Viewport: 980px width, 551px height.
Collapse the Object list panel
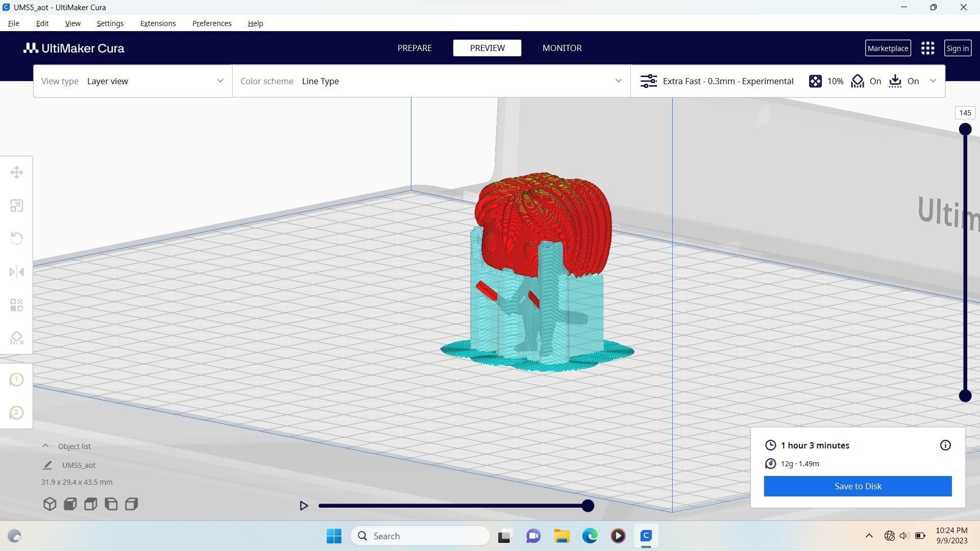coord(45,446)
